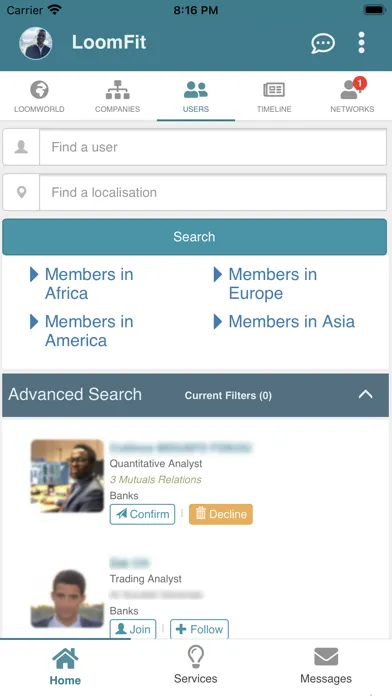Viewport: 392px width, 696px height.
Task: Click Current Filters (0) label
Action: [x=228, y=395]
